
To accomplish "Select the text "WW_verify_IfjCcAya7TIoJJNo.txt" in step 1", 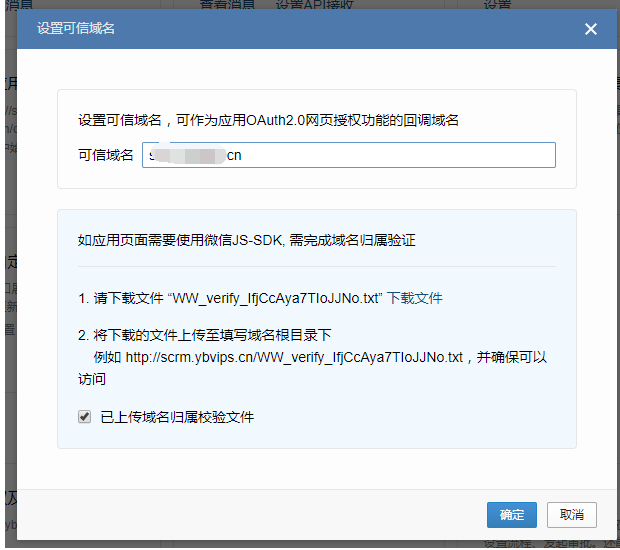I will (x=275, y=298).
